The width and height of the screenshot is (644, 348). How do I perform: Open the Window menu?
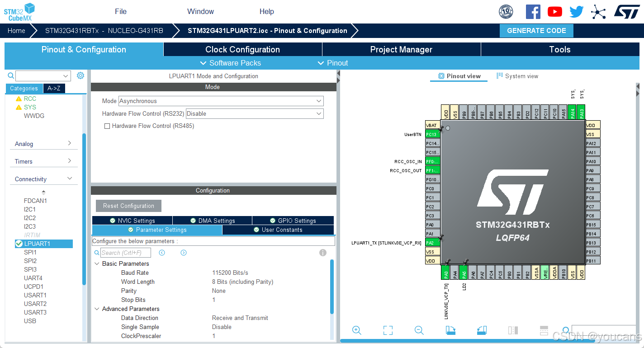pyautogui.click(x=200, y=11)
